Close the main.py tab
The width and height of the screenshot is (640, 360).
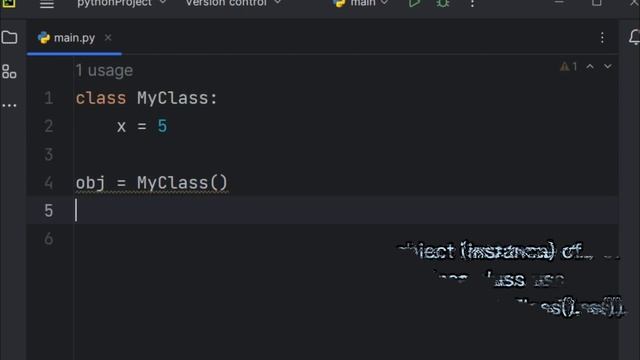108,38
